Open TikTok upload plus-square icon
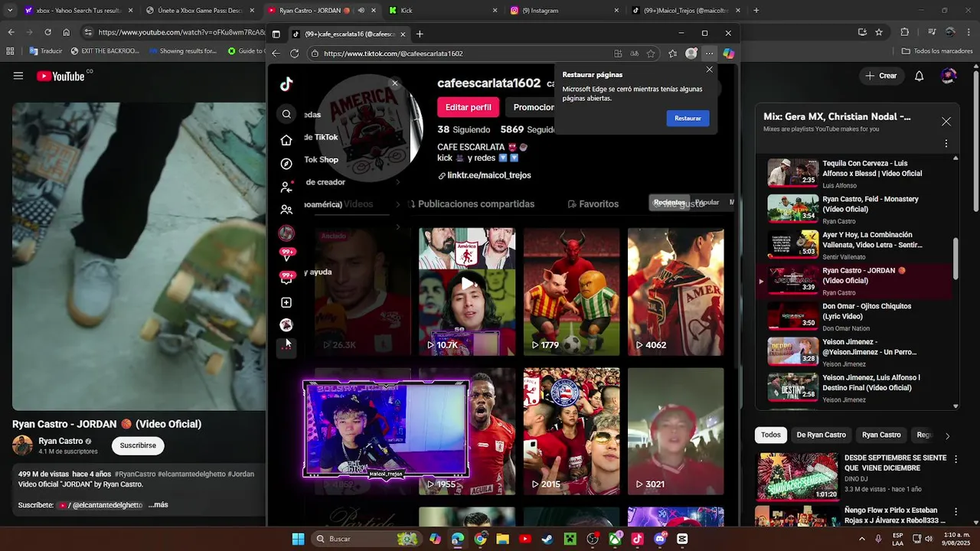The image size is (980, 551). (286, 303)
